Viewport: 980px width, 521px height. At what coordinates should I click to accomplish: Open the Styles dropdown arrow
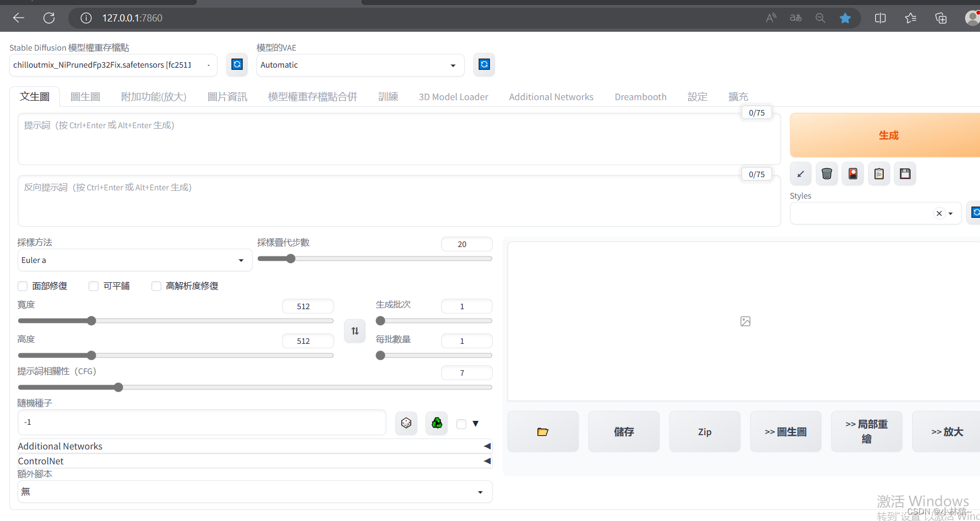point(951,213)
